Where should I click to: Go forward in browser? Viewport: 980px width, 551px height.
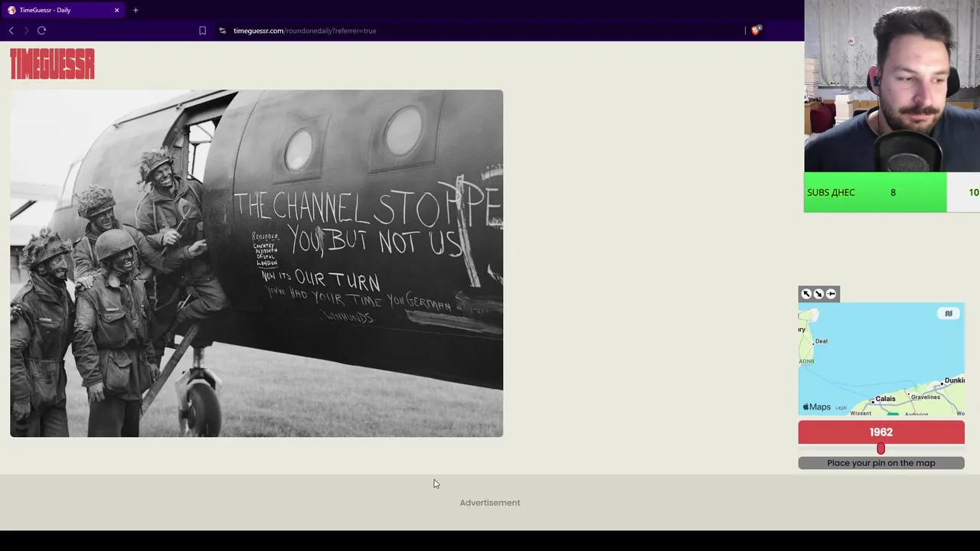(26, 31)
